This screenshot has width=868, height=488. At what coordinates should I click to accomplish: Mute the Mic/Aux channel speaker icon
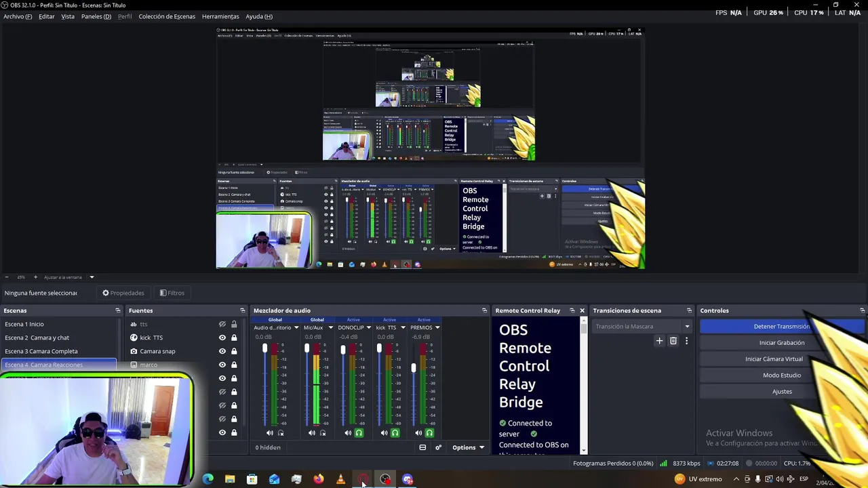click(312, 433)
